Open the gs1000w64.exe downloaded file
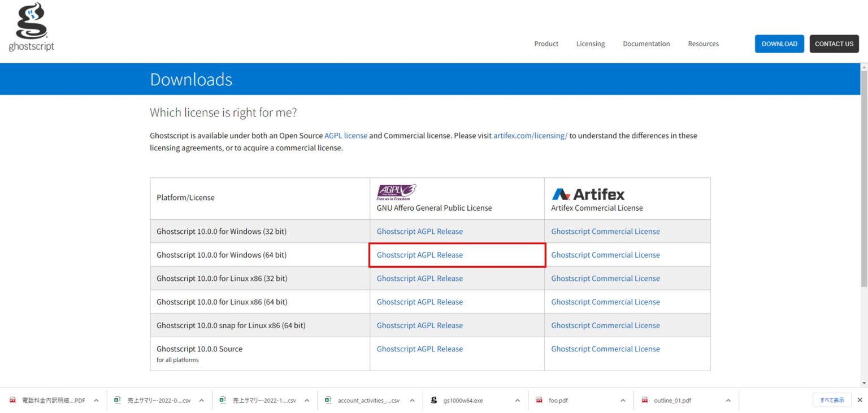 pyautogui.click(x=463, y=401)
